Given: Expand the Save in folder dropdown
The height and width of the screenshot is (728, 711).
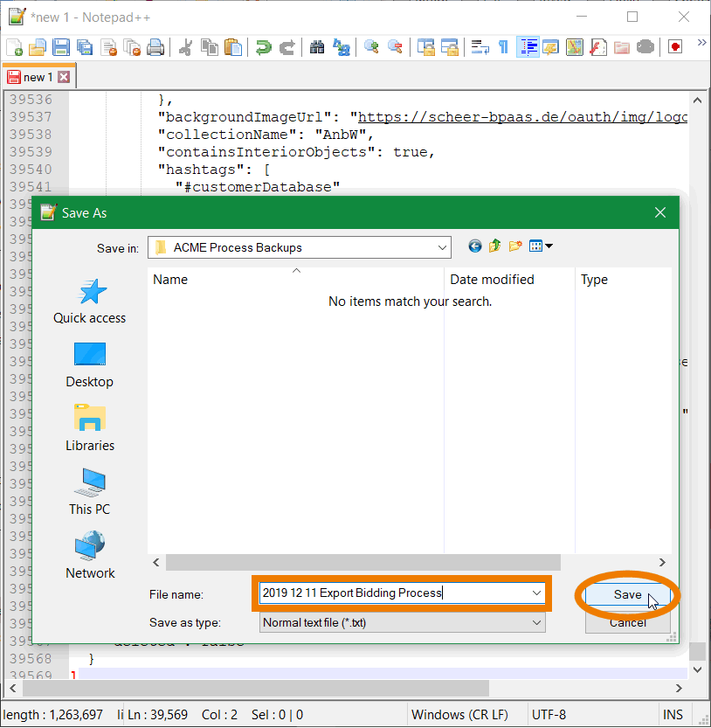Looking at the screenshot, I should 442,247.
